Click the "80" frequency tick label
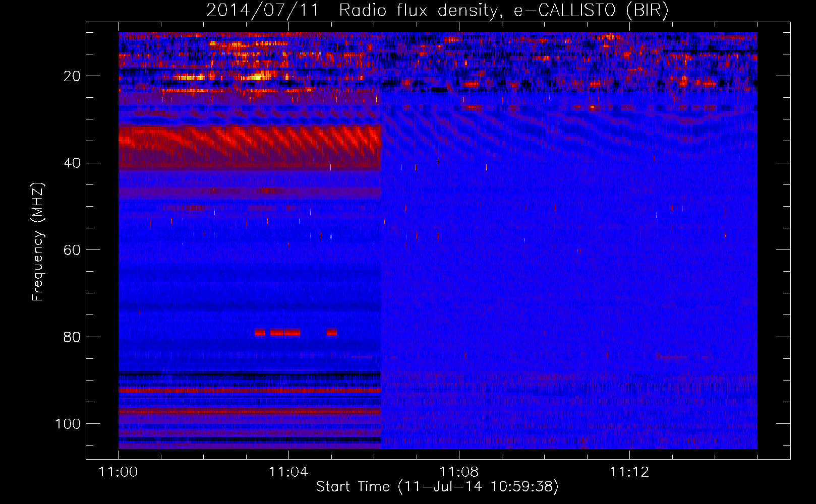The width and height of the screenshot is (816, 504). [73, 337]
